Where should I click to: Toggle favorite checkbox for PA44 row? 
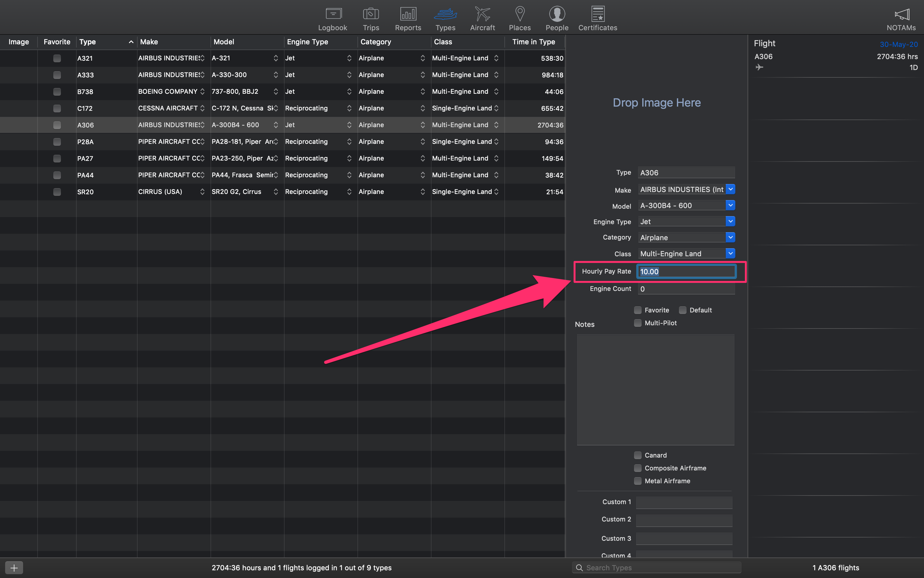click(x=57, y=175)
